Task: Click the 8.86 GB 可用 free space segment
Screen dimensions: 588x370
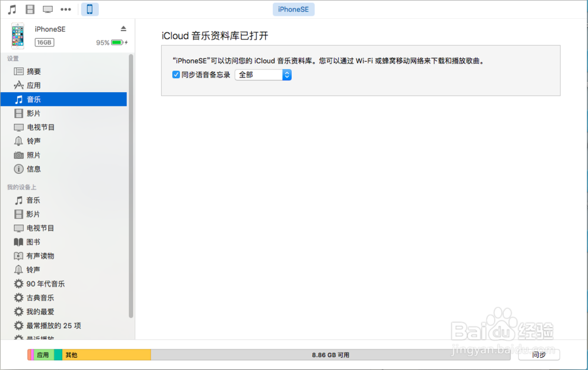Action: [x=330, y=355]
